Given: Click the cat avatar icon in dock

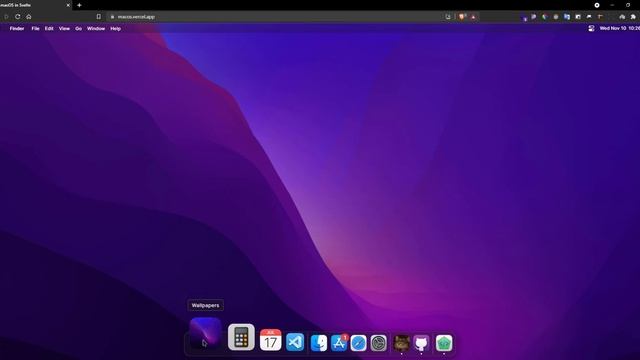Looking at the screenshot, I should point(401,343).
